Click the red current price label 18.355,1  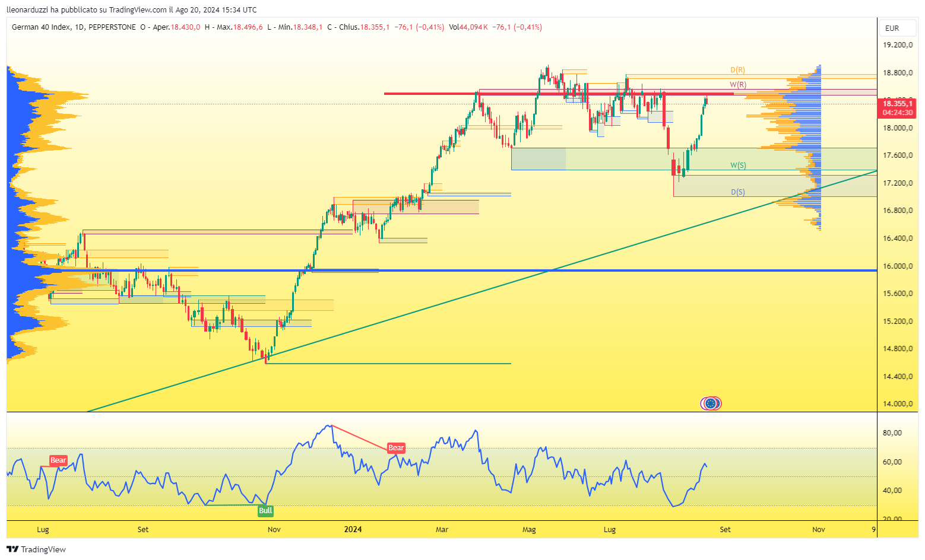click(897, 103)
